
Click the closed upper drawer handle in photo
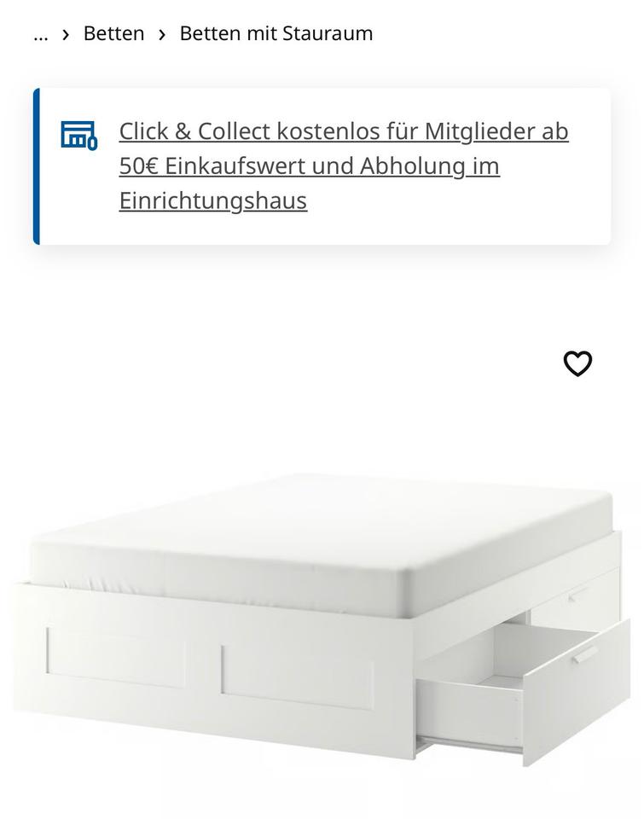pyautogui.click(x=577, y=595)
